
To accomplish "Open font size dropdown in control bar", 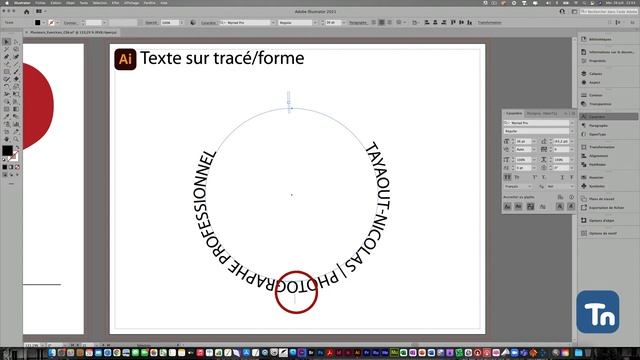I will (343, 22).
